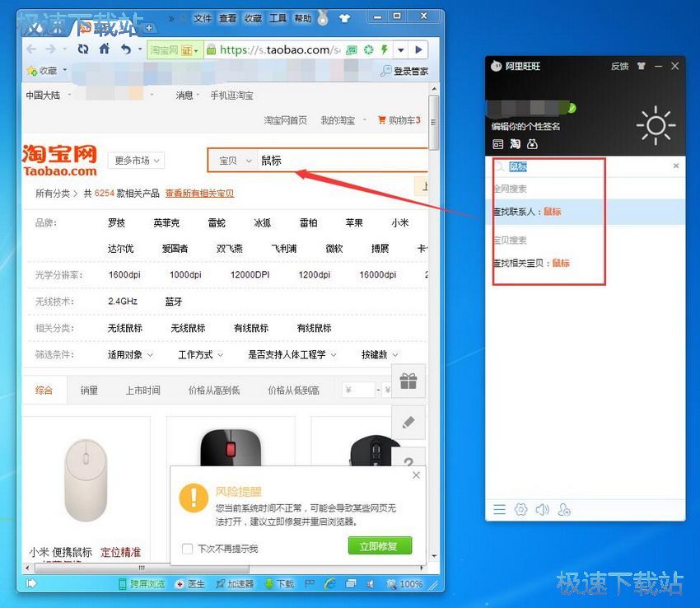700x608 pixels.
Task: Expand the 适用对象 filter
Action: [x=130, y=355]
